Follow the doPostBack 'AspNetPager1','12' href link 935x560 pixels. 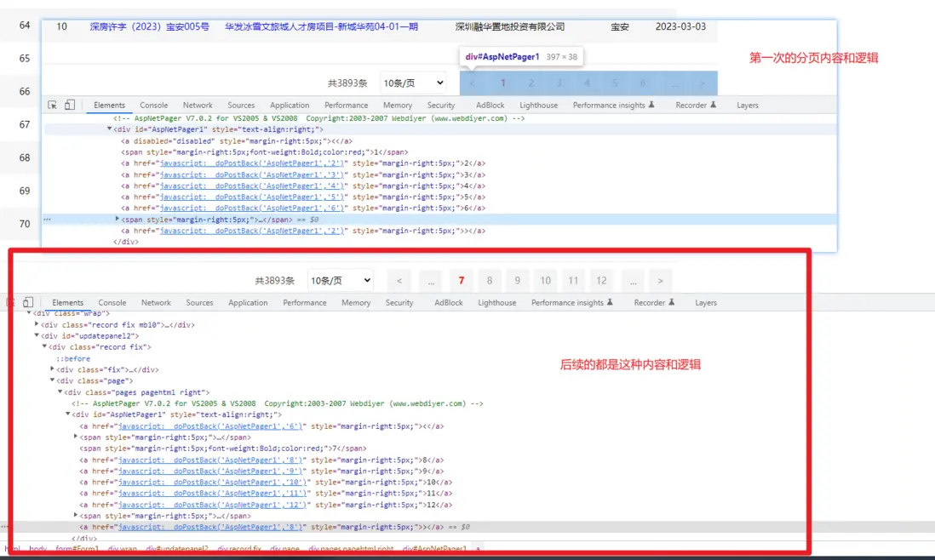(x=212, y=505)
